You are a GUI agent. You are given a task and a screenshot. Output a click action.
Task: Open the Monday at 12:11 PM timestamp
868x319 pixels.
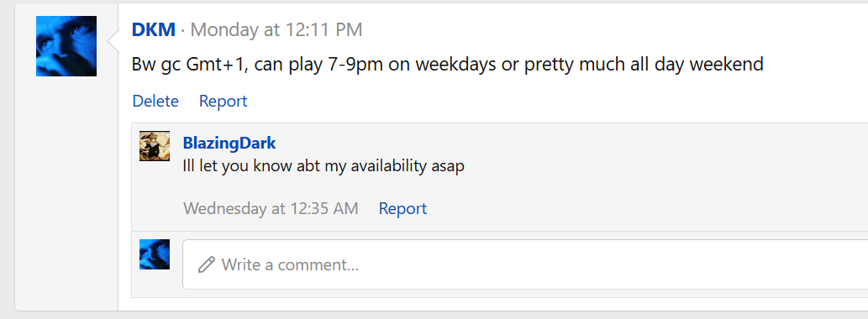coord(276,30)
